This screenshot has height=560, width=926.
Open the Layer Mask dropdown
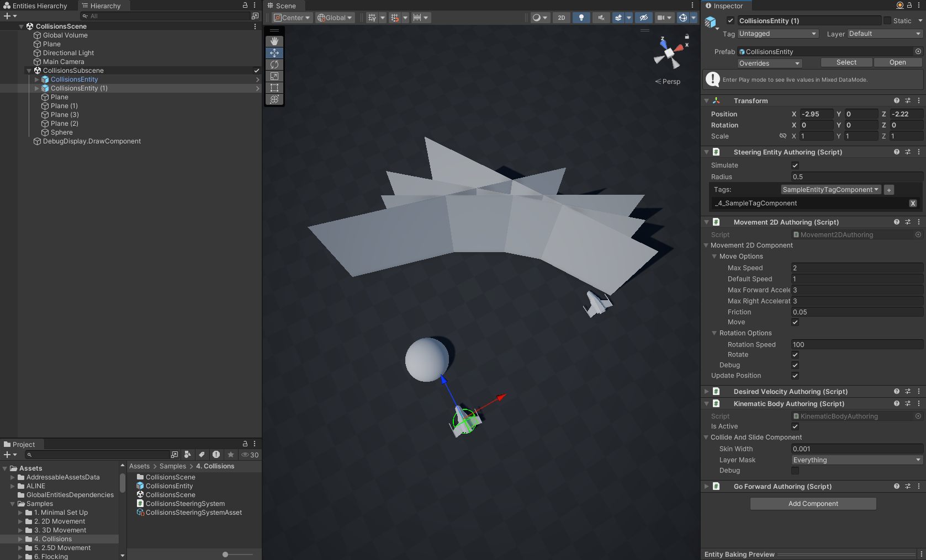click(x=856, y=460)
